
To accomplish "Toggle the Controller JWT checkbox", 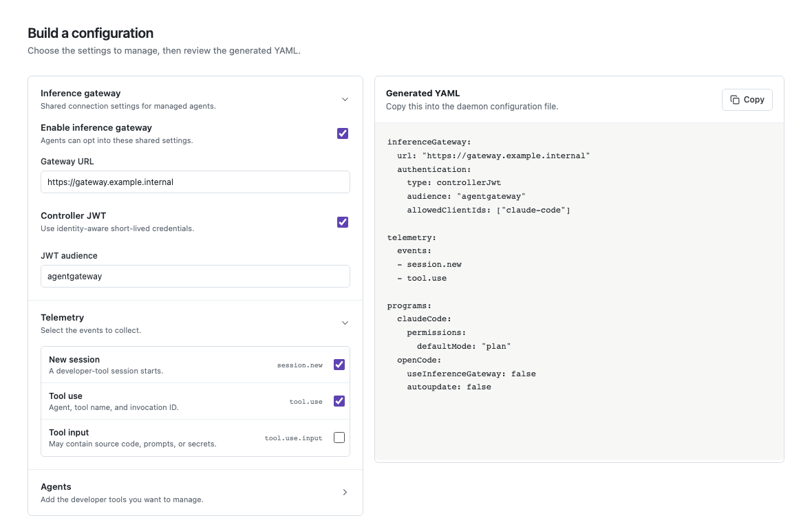I will point(342,222).
